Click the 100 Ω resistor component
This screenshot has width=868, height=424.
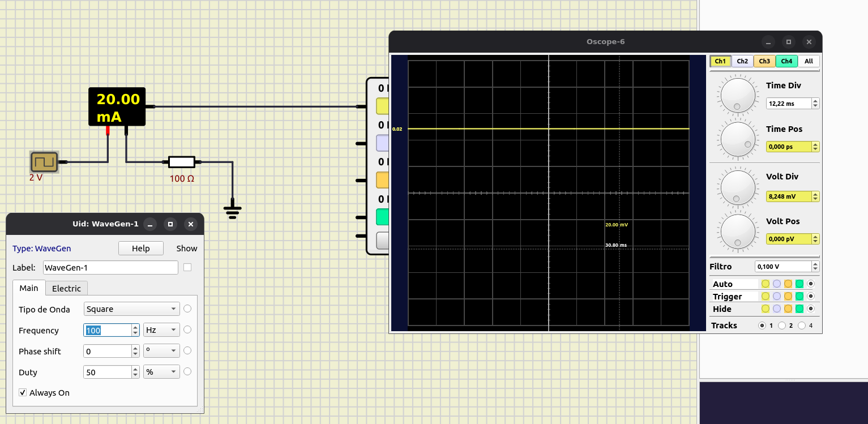(x=182, y=161)
